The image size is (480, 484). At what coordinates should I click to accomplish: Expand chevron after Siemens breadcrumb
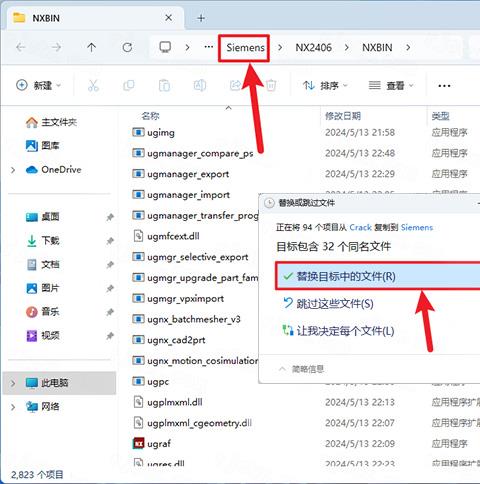(280, 48)
